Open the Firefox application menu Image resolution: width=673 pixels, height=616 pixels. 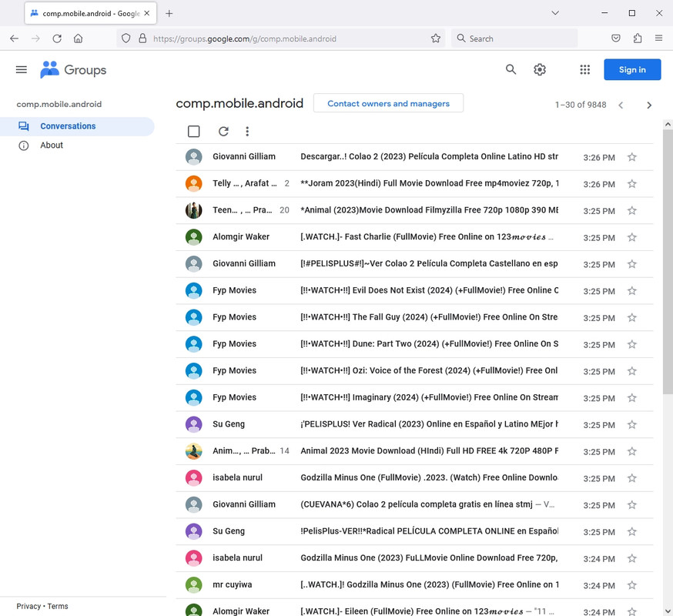point(658,38)
